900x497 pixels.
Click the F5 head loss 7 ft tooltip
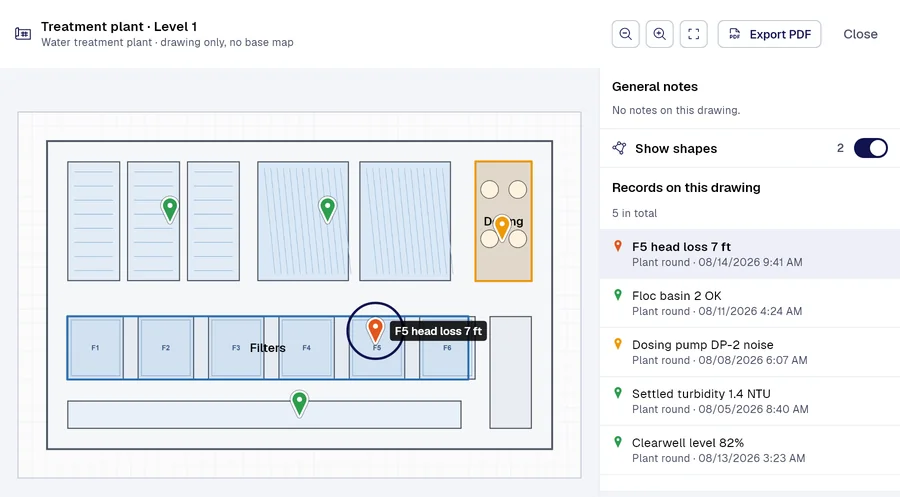tap(439, 331)
